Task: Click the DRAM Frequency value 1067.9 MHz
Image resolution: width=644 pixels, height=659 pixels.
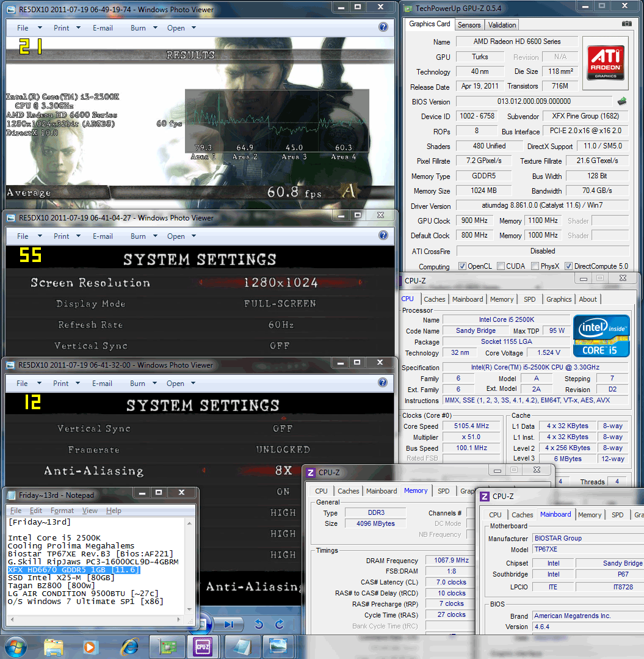Action: (451, 560)
